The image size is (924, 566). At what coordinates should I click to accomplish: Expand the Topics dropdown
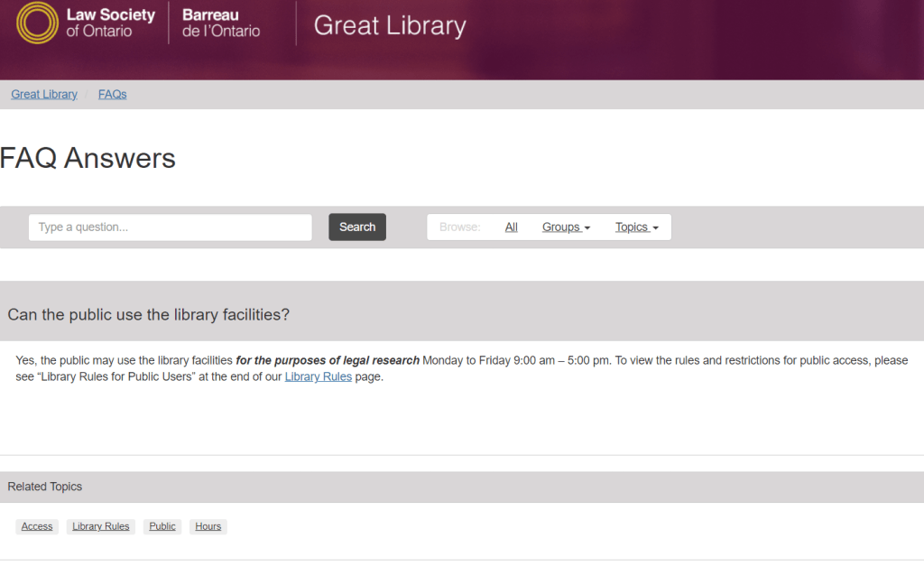tap(636, 227)
